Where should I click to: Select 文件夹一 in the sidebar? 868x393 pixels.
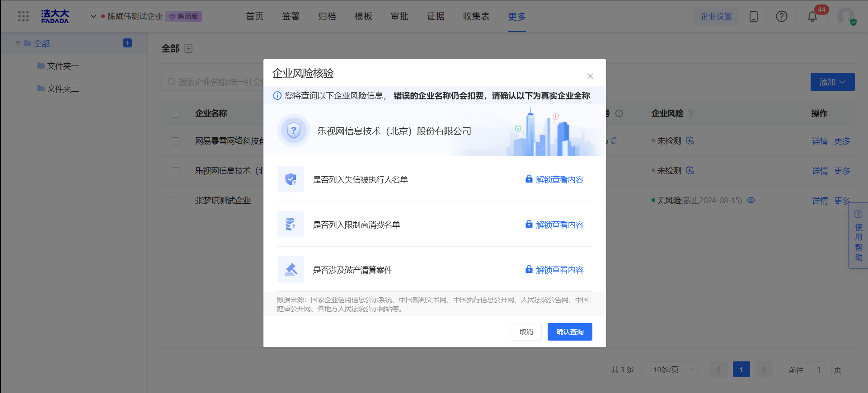point(63,66)
